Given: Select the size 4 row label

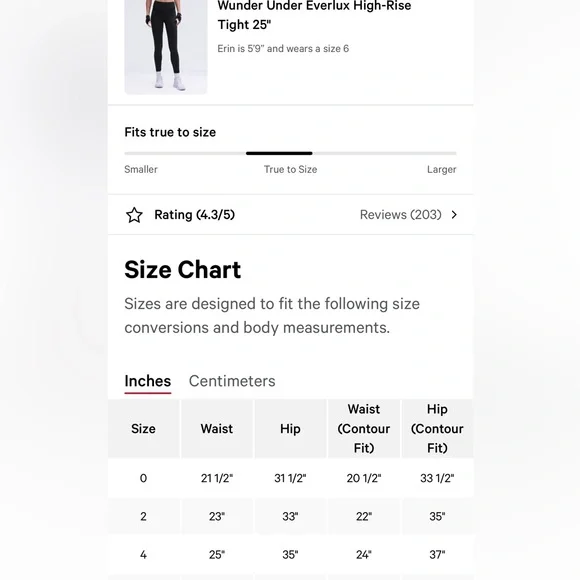Looking at the screenshot, I should (x=143, y=555).
